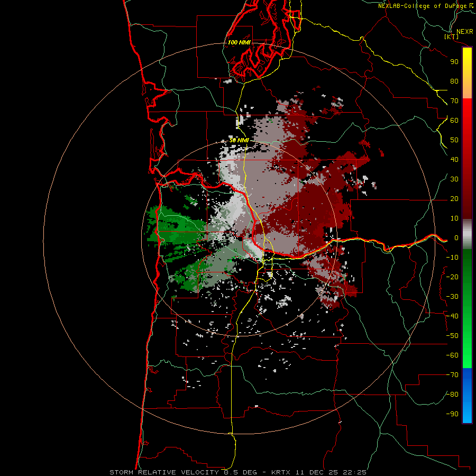Click the positive 40 knot scale label

point(454,159)
